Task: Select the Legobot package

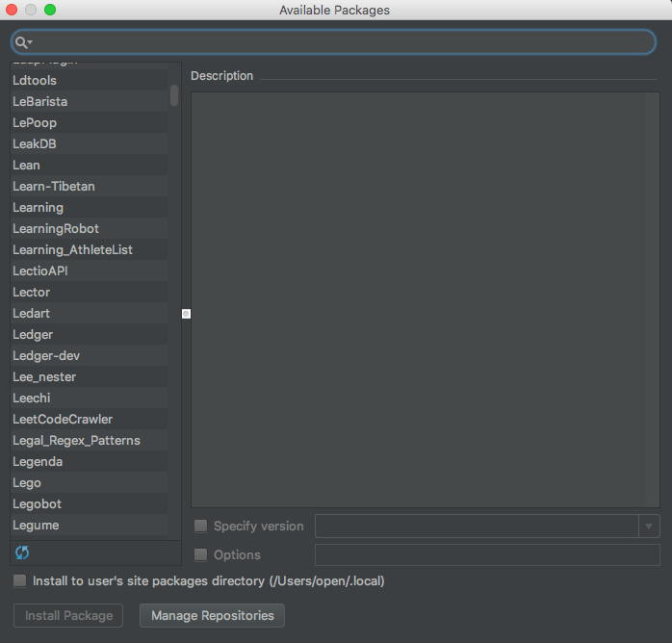Action: pyautogui.click(x=90, y=504)
